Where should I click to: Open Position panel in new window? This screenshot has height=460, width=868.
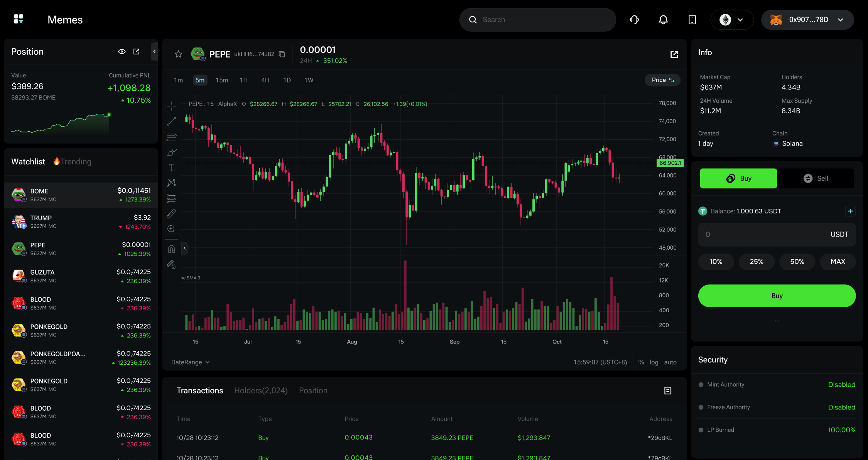pyautogui.click(x=136, y=51)
